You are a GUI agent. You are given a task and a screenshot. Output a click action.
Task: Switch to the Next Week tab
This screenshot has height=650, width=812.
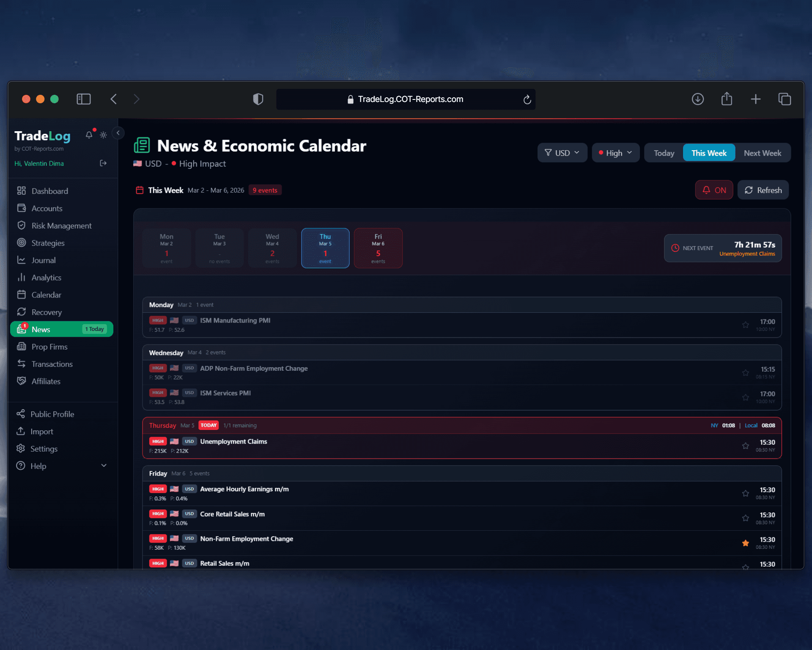[763, 152]
